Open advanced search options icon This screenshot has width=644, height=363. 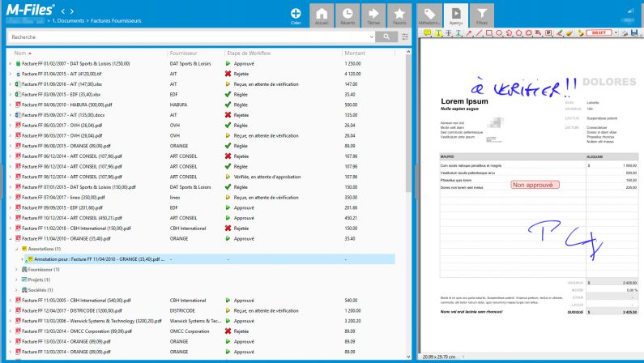[404, 36]
